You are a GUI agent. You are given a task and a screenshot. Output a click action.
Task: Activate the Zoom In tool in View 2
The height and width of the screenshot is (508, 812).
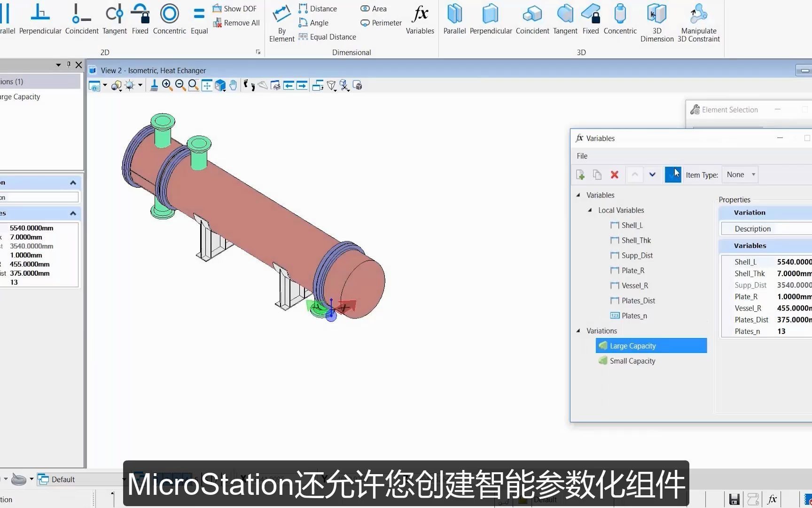(x=167, y=85)
